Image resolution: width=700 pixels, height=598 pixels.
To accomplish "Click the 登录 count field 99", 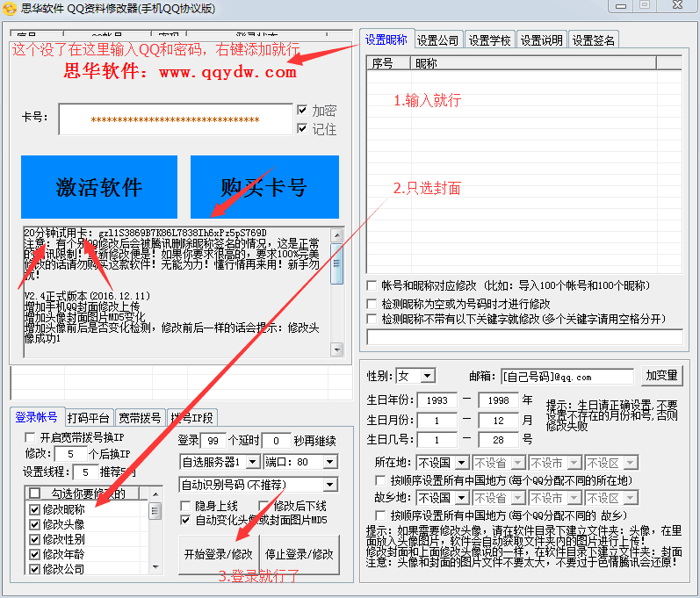I will pyautogui.click(x=213, y=441).
